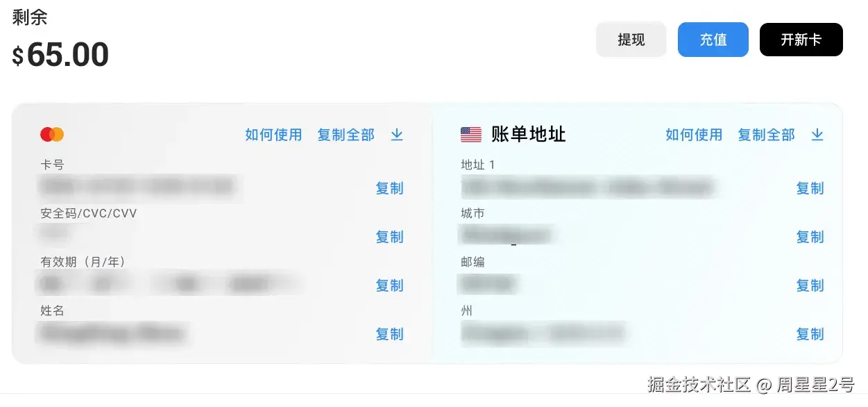Click 复制全部 in the card panel
Viewport: 868px width, 407px height.
(x=346, y=135)
